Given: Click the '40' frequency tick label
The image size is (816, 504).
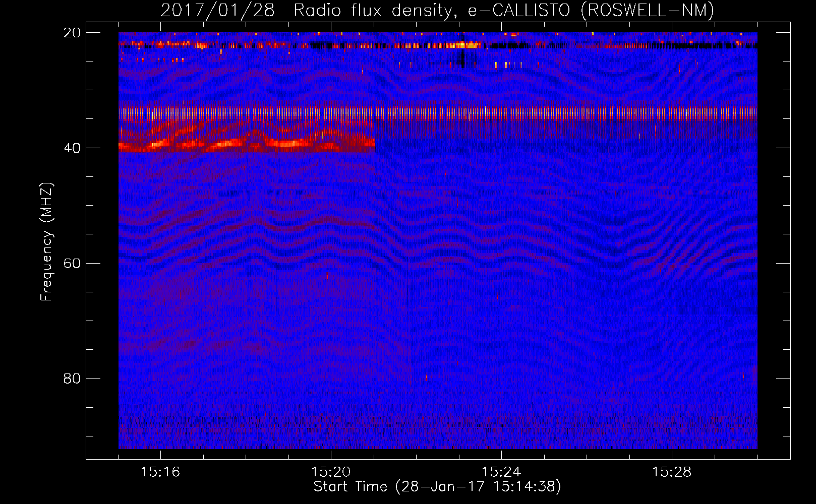Looking at the screenshot, I should click(x=72, y=148).
